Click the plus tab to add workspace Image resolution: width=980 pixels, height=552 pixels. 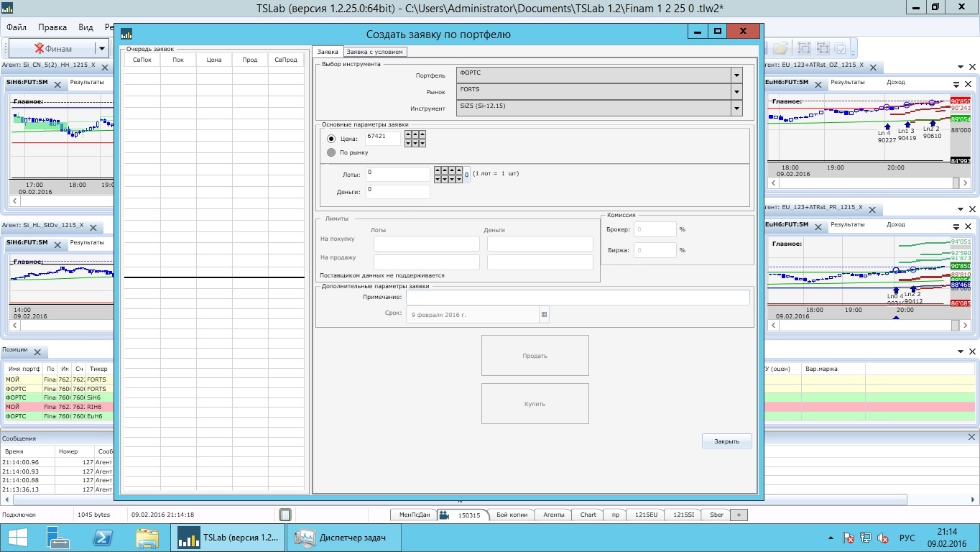point(739,515)
